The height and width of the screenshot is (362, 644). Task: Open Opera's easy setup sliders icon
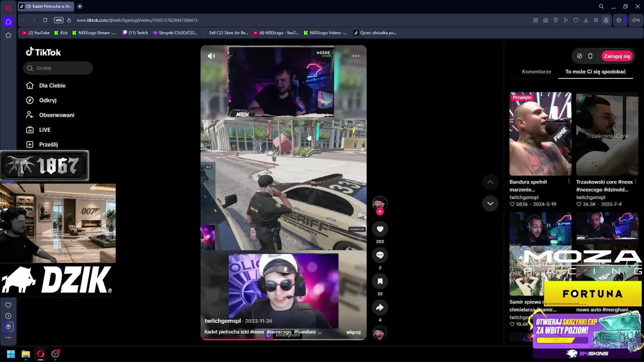(x=596, y=20)
